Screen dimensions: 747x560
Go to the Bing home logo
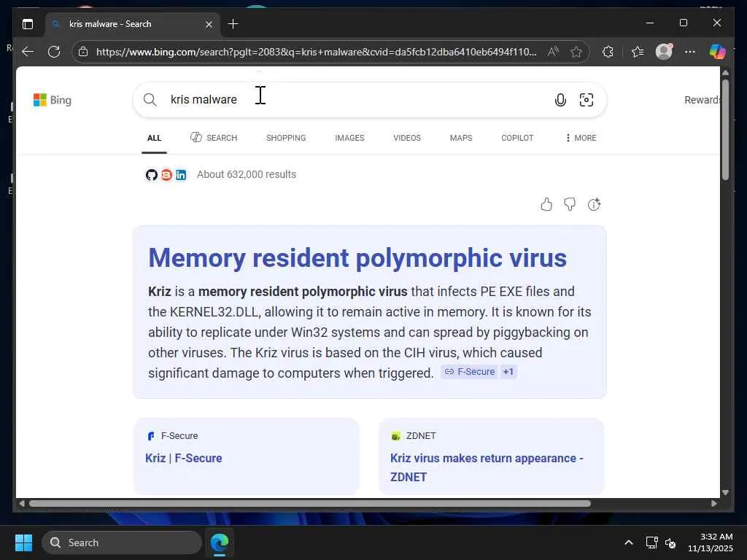(53, 100)
